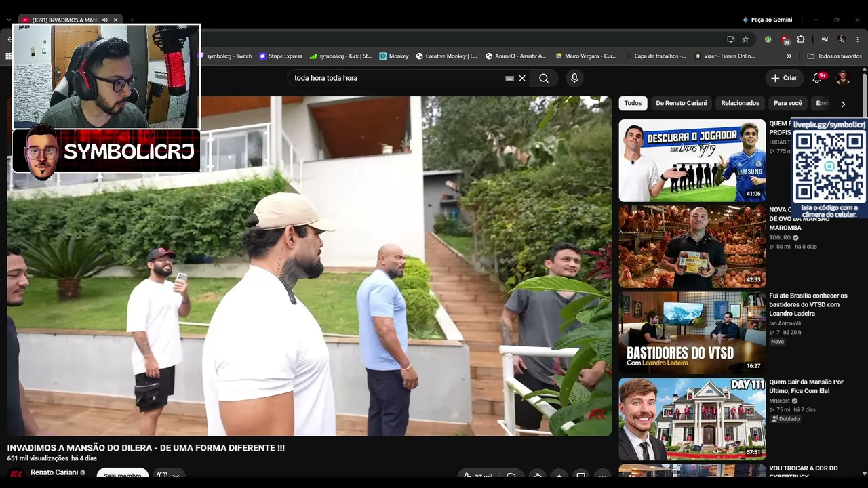Open the Monkey bookmark
The width and height of the screenshot is (868, 488).
[394, 56]
